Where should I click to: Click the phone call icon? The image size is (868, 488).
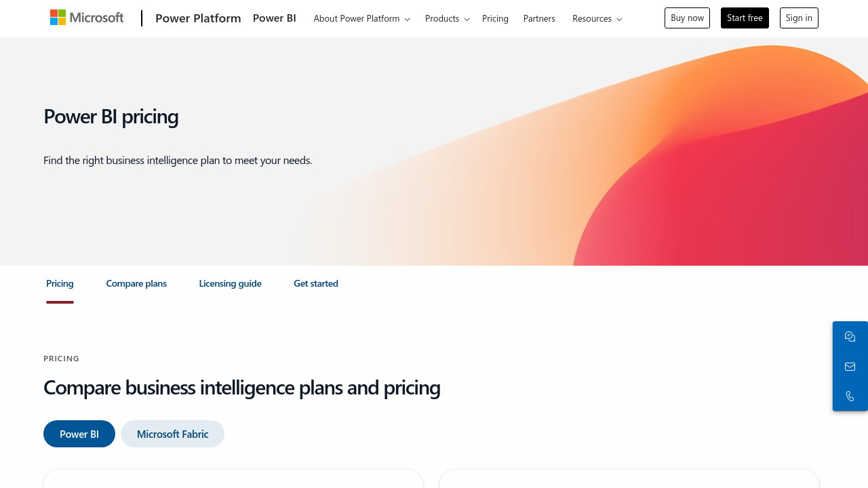850,396
